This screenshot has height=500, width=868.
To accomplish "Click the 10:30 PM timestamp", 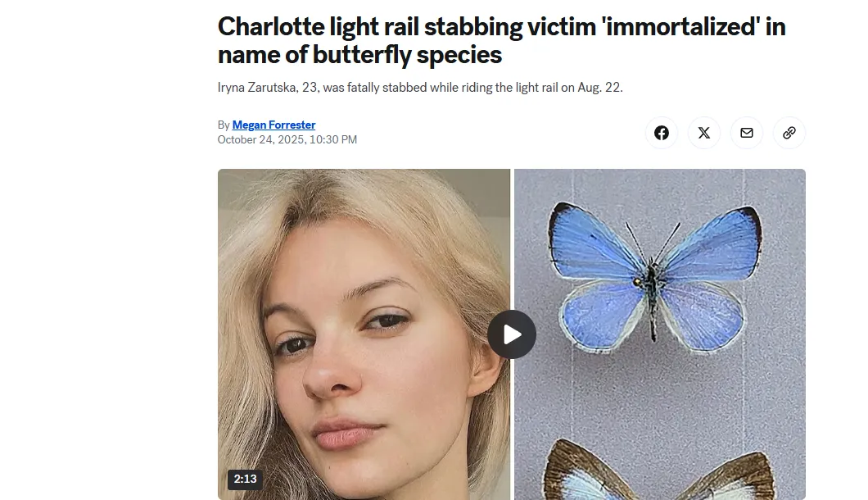I will pos(332,139).
